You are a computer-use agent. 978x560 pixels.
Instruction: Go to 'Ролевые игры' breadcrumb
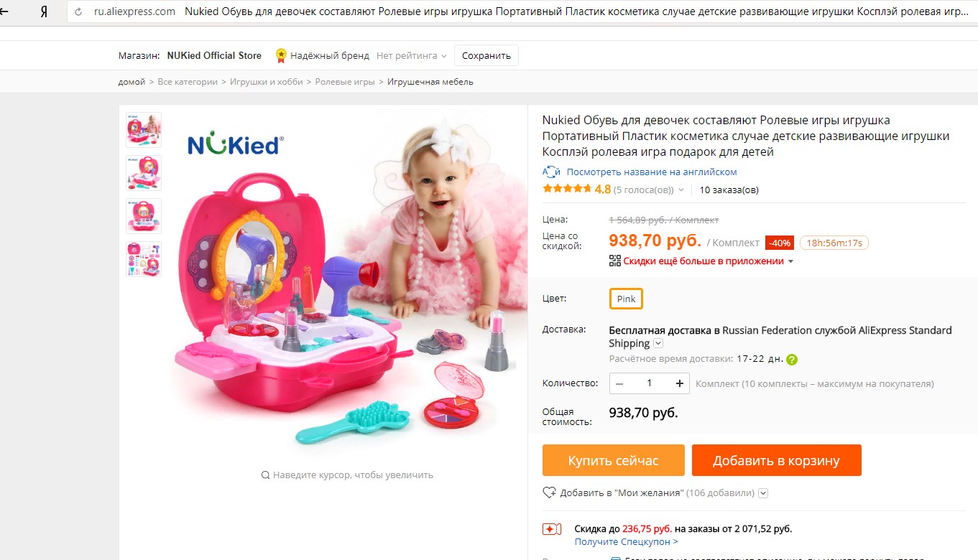[x=345, y=82]
